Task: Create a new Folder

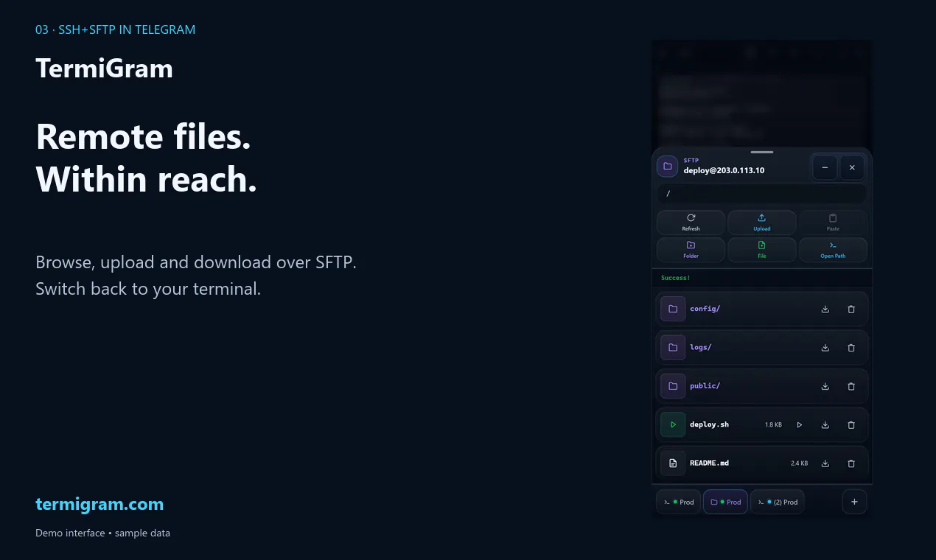Action: coord(691,250)
